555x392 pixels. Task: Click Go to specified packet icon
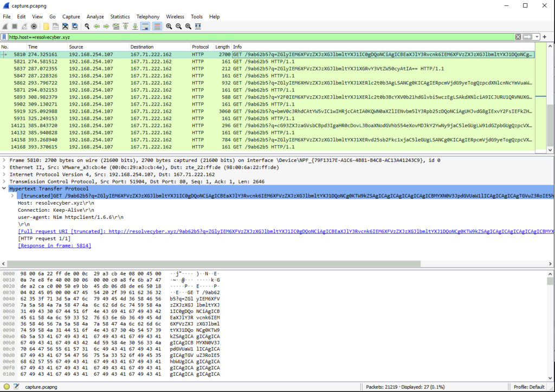[x=116, y=27]
